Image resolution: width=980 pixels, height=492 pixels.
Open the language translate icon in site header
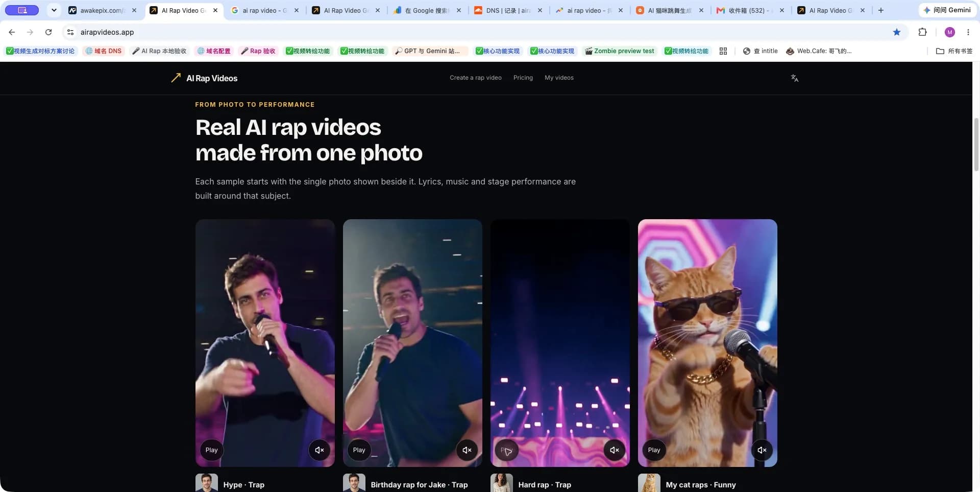[x=794, y=78]
